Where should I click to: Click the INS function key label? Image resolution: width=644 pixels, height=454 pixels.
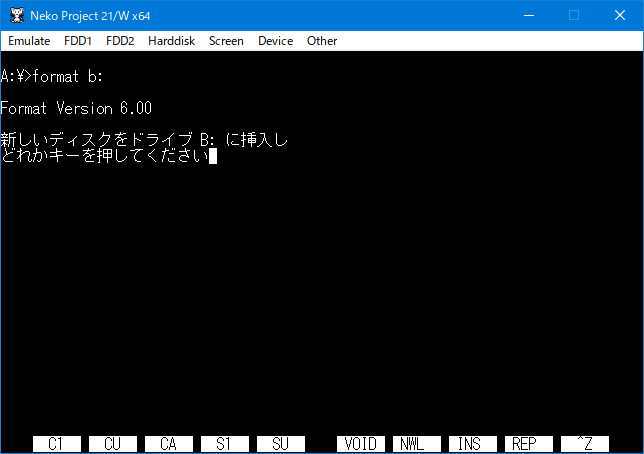pos(473,444)
